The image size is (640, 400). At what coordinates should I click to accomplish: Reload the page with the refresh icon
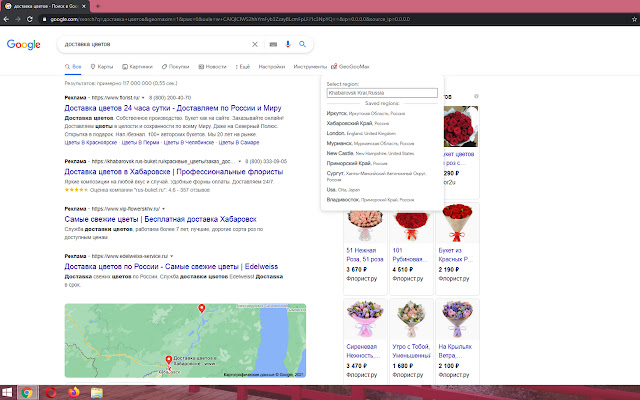pos(30,19)
